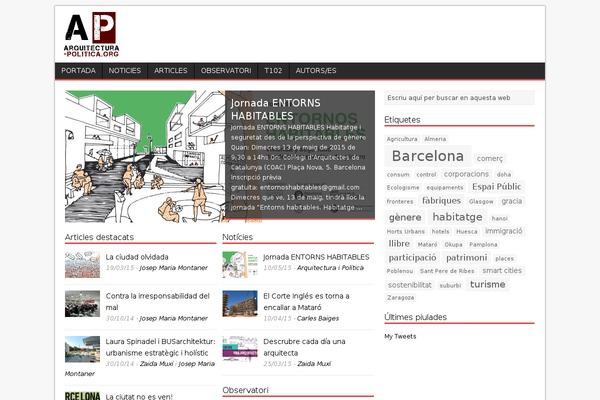600x400 pixels.
Task: Select the Mataró tag
Action: point(427,245)
